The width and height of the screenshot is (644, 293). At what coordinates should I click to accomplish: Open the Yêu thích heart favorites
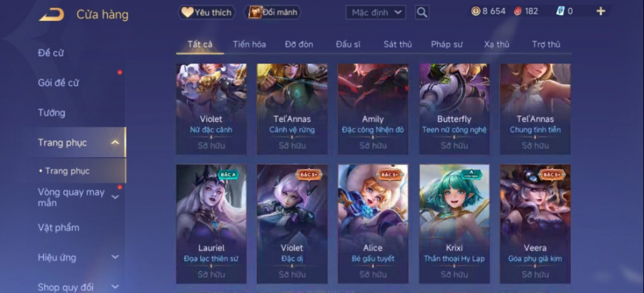pyautogui.click(x=207, y=12)
